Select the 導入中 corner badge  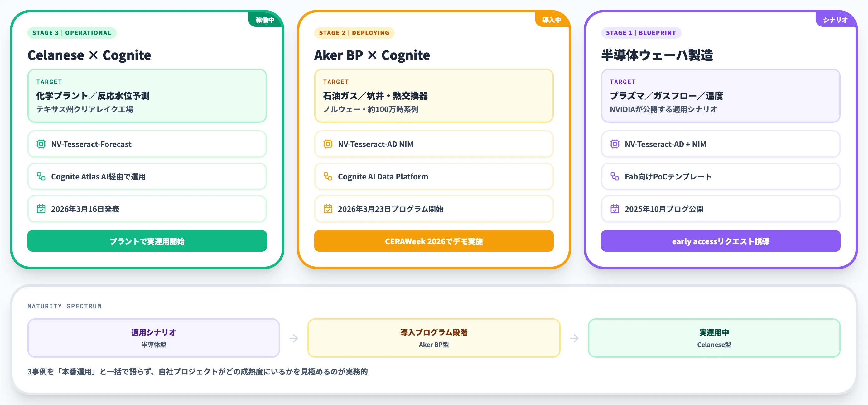click(552, 20)
